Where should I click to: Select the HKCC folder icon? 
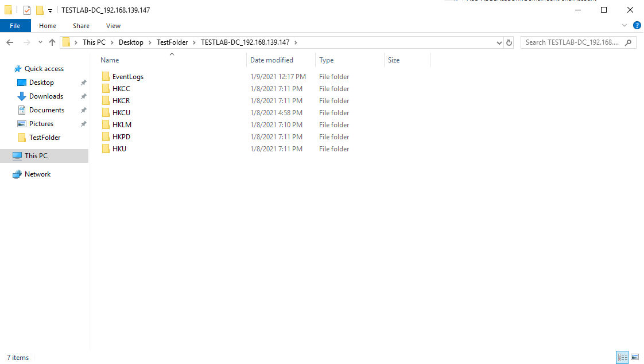tap(106, 89)
